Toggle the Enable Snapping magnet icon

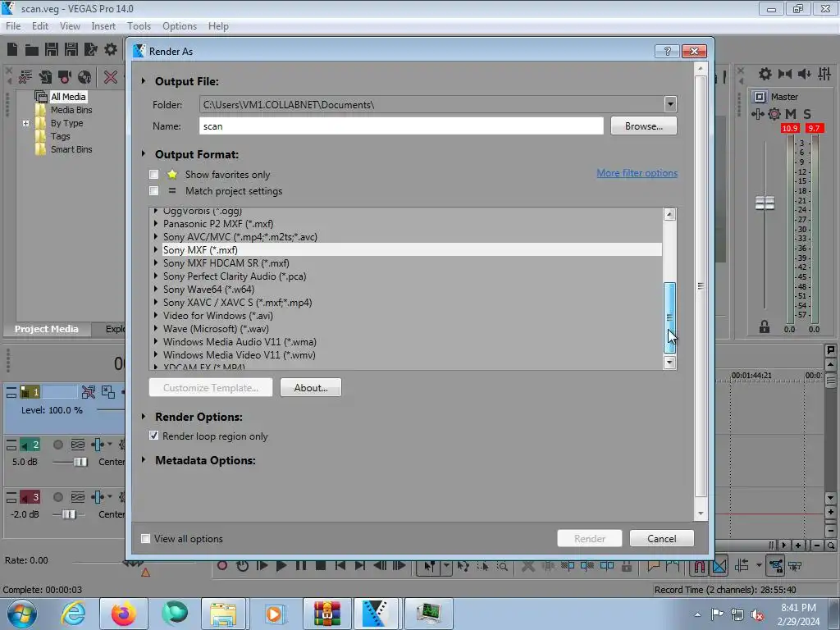(700, 566)
